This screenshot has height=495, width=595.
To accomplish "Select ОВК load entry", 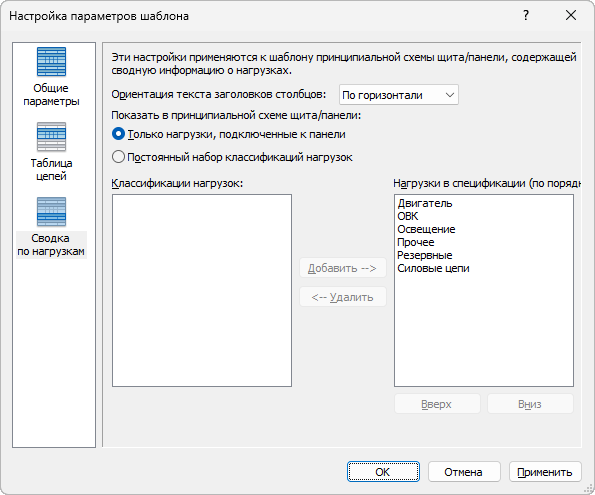I will (x=408, y=216).
